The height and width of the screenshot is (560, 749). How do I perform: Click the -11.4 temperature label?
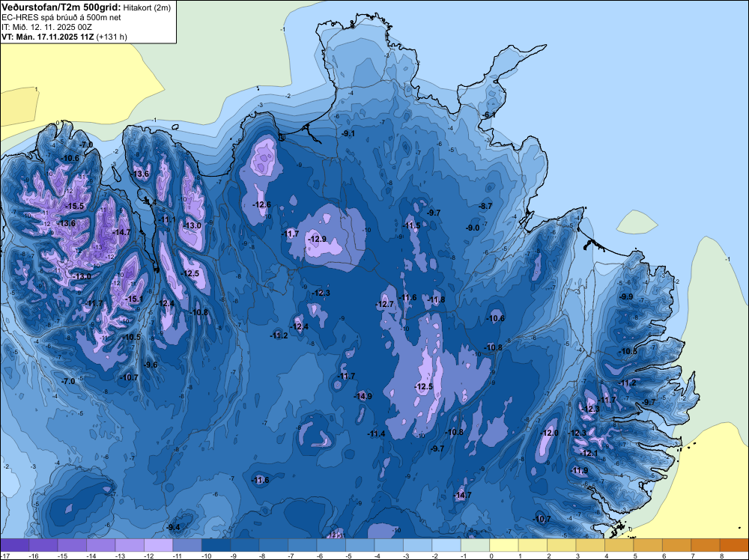[376, 433]
